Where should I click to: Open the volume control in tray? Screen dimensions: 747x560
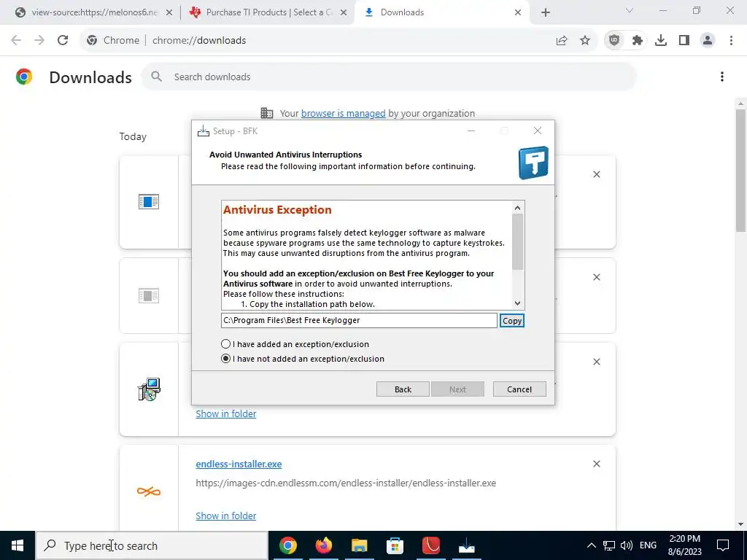[x=627, y=545]
